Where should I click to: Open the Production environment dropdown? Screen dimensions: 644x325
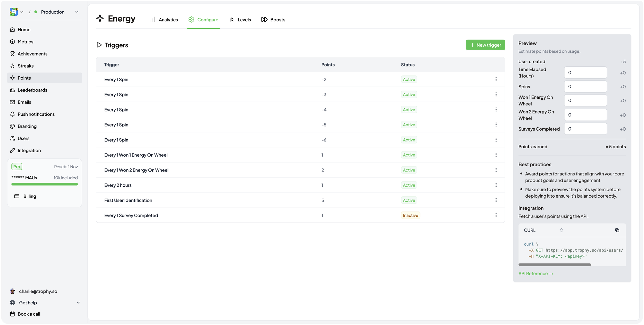click(x=56, y=12)
